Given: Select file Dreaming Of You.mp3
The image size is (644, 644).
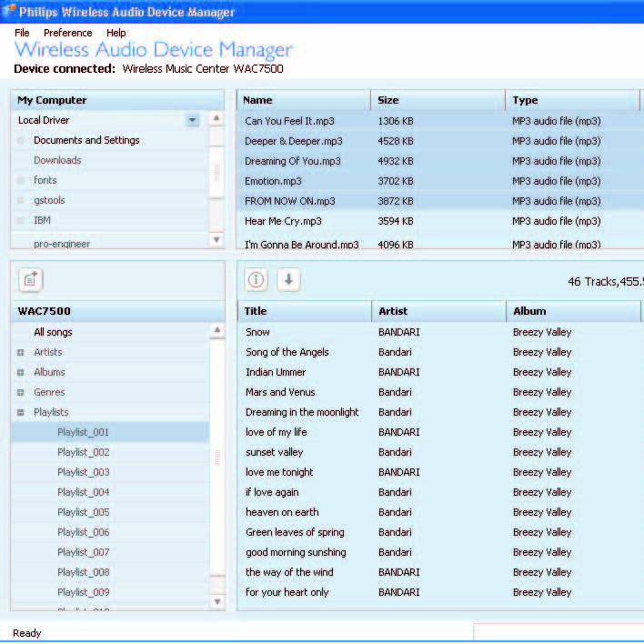Looking at the screenshot, I should coord(293,161).
